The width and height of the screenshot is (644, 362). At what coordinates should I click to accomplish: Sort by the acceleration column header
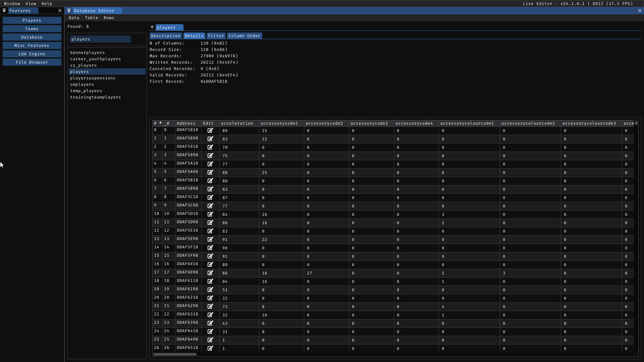237,123
